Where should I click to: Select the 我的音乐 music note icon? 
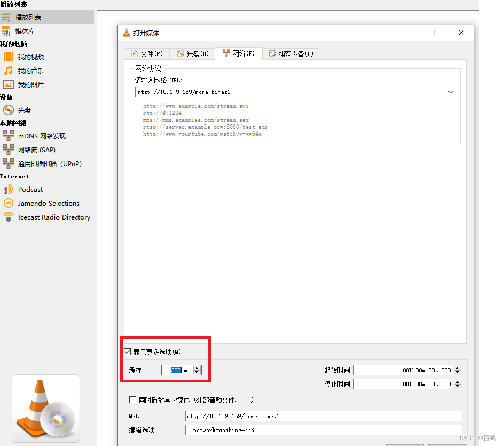tap(9, 71)
